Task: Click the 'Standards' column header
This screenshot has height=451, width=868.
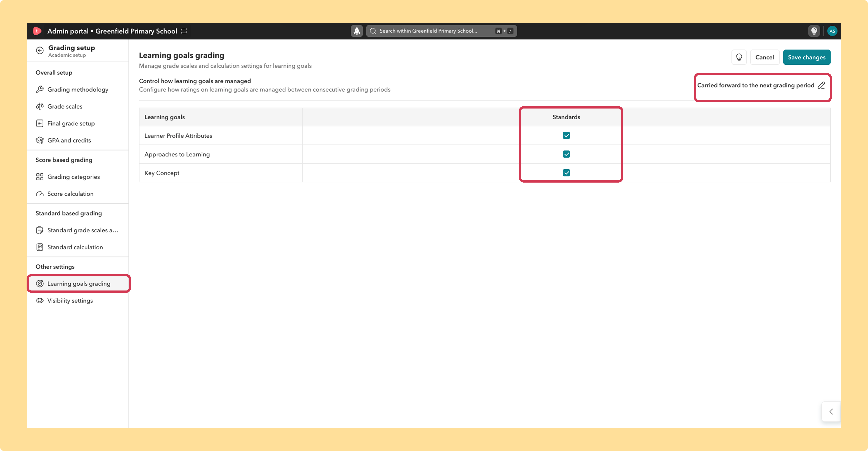Action: [x=566, y=117]
